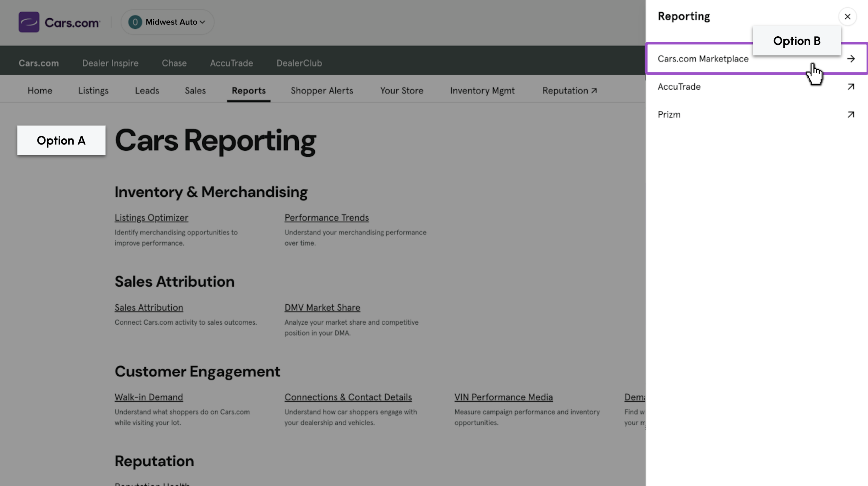Open the VIN Performance Media link
Screen dimensions: 868x486
pyautogui.click(x=504, y=397)
